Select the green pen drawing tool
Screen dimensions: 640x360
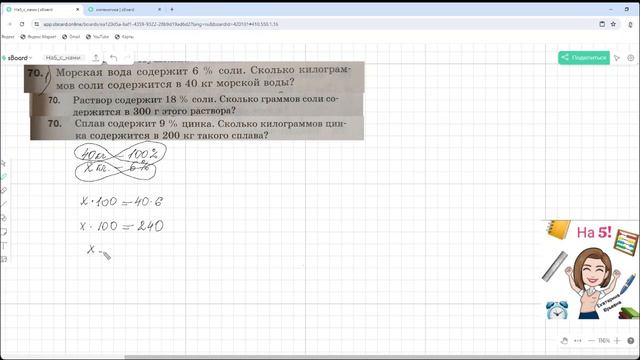tap(4, 177)
